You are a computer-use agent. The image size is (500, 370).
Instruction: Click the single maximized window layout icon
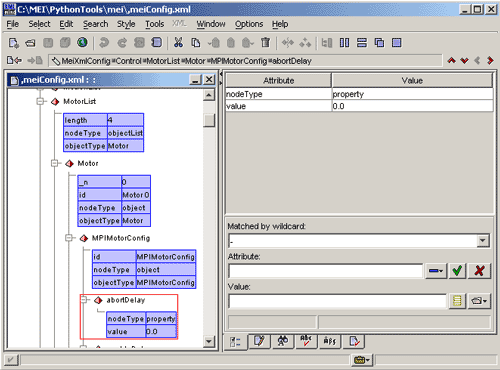click(396, 43)
